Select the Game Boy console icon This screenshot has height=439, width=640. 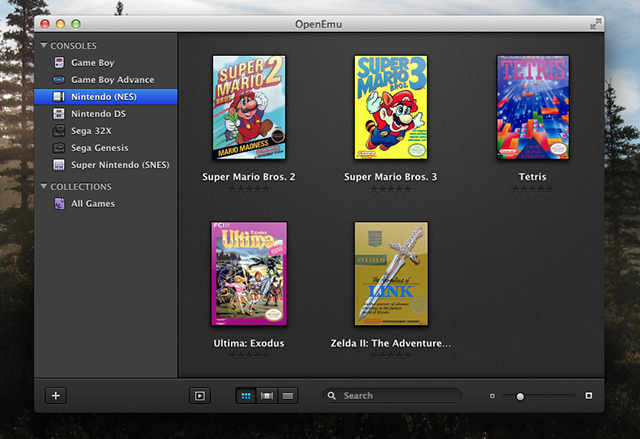pyautogui.click(x=59, y=62)
